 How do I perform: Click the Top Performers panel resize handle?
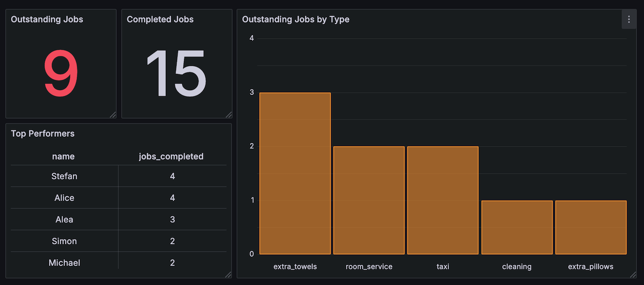coord(228,274)
